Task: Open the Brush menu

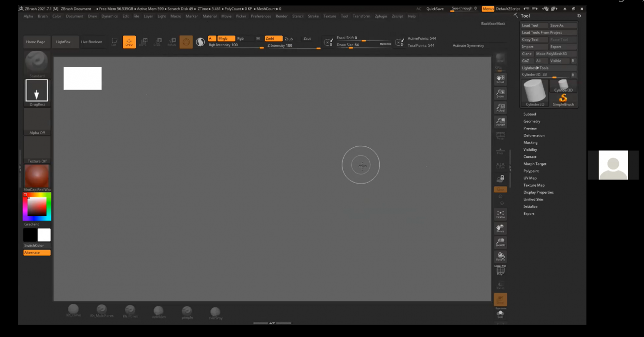Action: pos(43,16)
